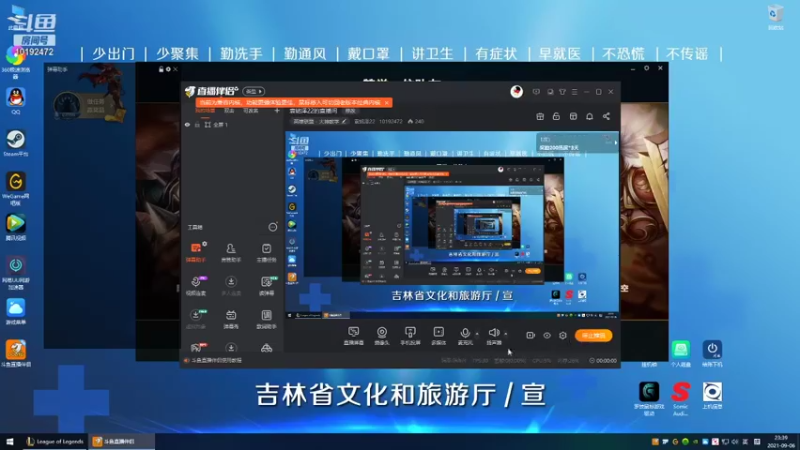
Task: Click the toolbox more-options circle icon
Action: (x=273, y=227)
